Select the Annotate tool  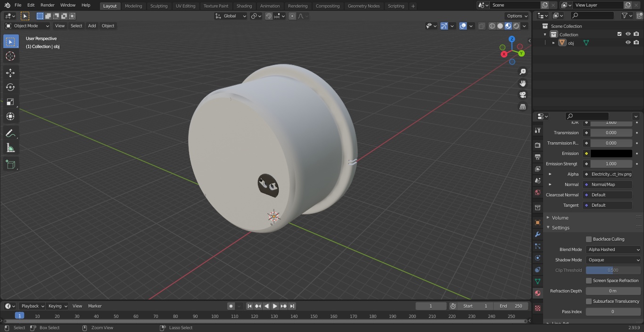(10, 134)
